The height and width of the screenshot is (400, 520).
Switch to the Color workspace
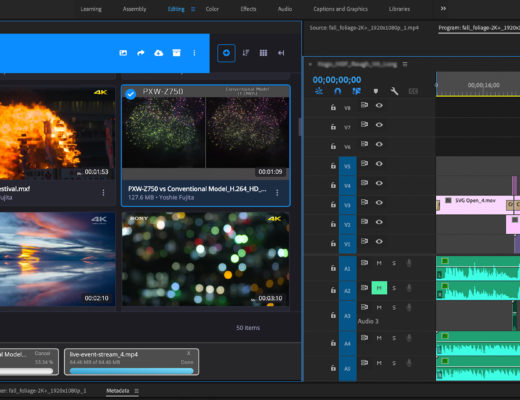tap(212, 9)
